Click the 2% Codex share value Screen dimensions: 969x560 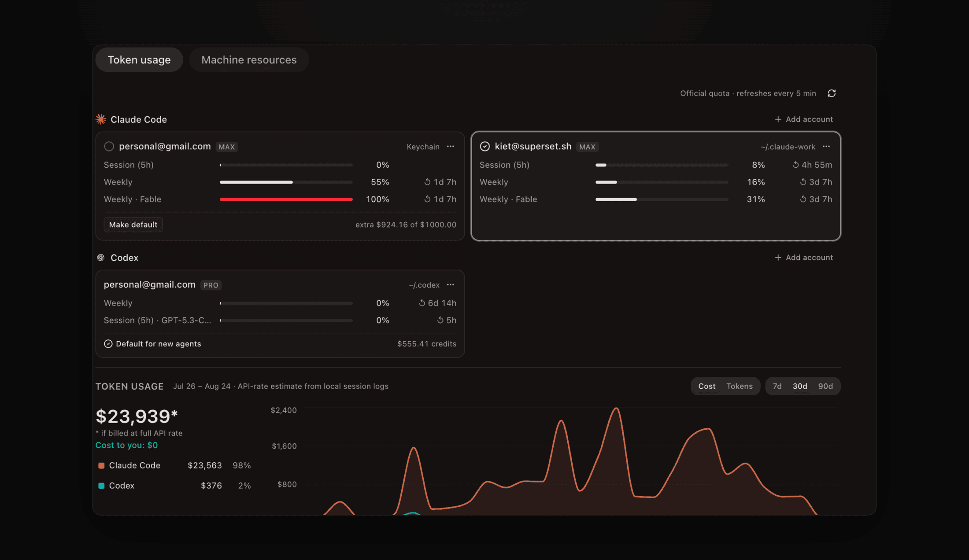[244, 486]
